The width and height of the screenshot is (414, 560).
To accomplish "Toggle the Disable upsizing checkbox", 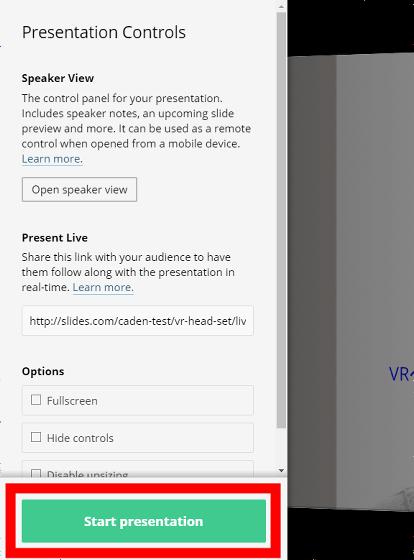I will 36,474.
